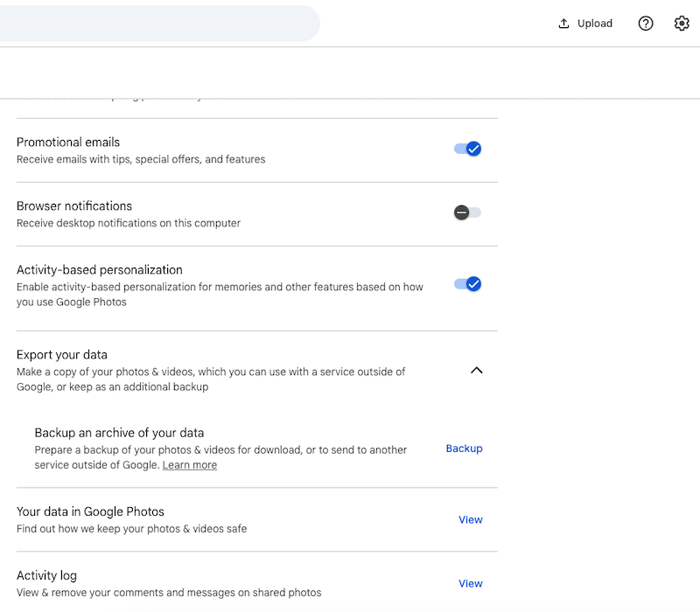The width and height of the screenshot is (700, 612).
Task: Select 'Find out how we keep' description
Action: [x=132, y=529]
